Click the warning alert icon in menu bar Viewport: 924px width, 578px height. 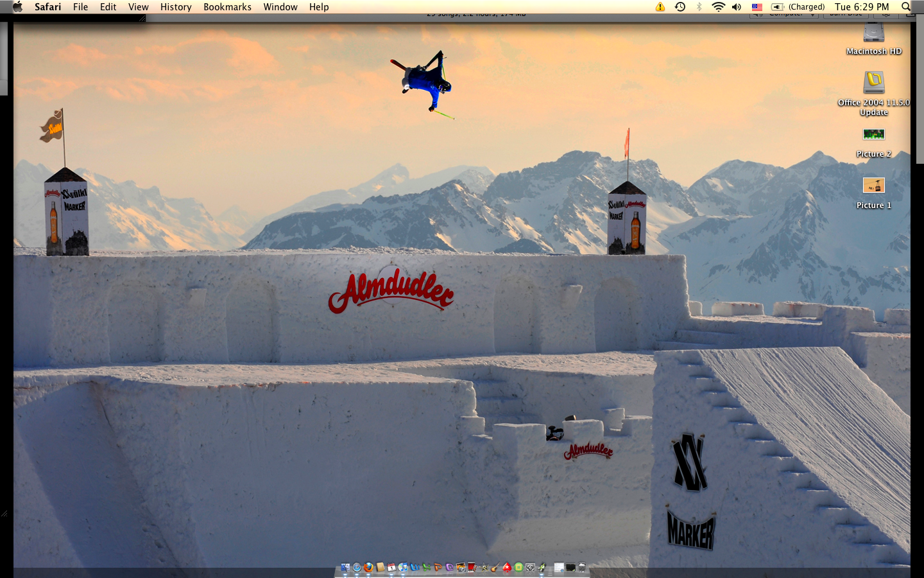(659, 7)
